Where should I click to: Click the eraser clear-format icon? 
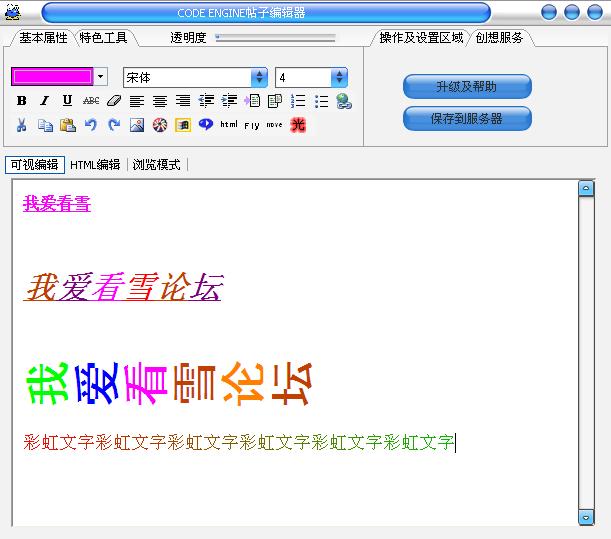[x=114, y=101]
